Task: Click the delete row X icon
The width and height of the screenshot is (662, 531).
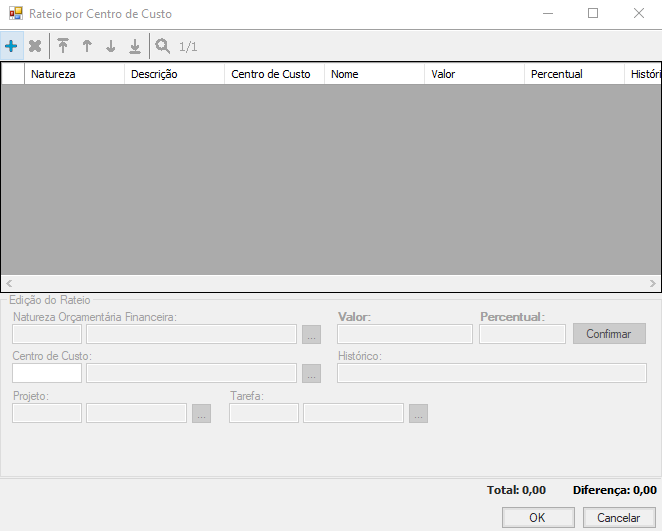Action: 35,46
